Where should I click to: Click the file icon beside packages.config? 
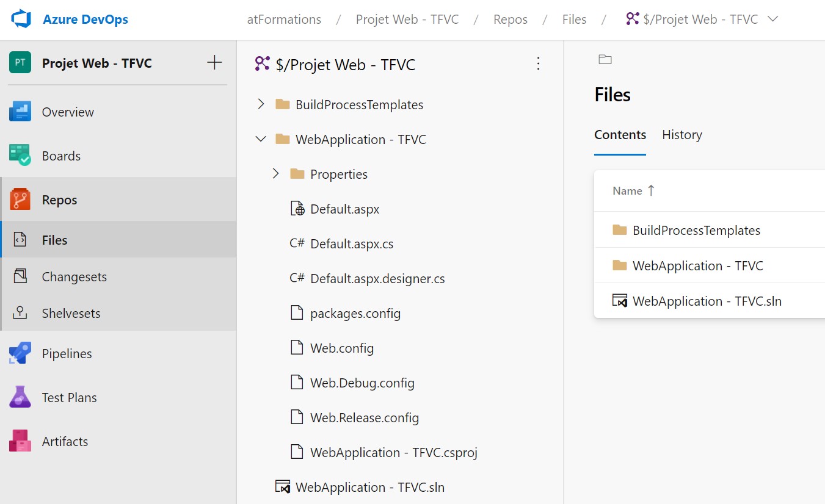pyautogui.click(x=297, y=313)
